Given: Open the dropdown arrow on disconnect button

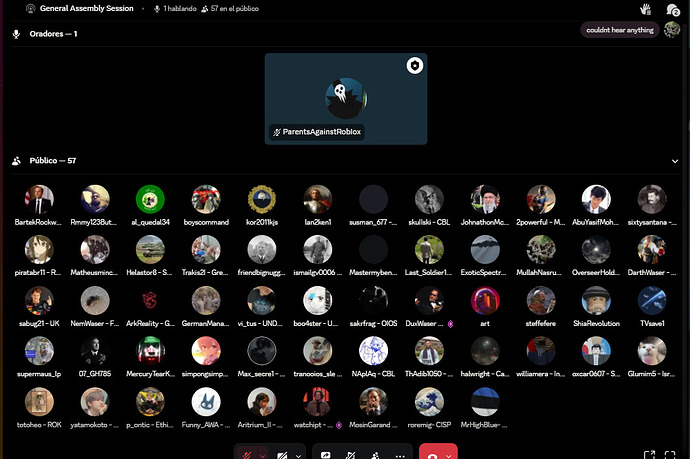Looking at the screenshot, I should click(449, 456).
